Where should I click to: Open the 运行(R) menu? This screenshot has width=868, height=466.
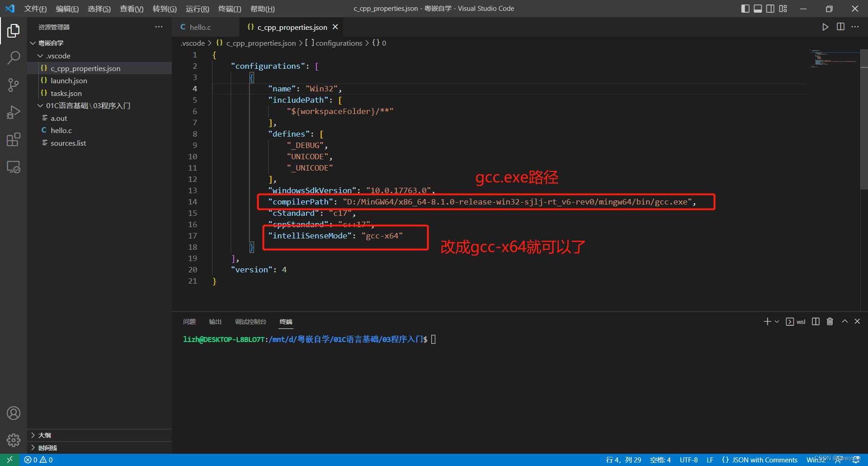tap(198, 9)
